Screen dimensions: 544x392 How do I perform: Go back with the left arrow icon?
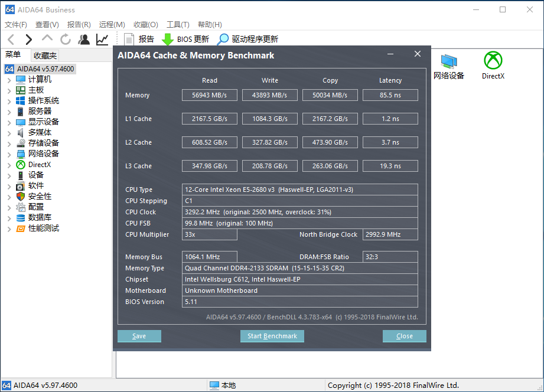(11, 39)
